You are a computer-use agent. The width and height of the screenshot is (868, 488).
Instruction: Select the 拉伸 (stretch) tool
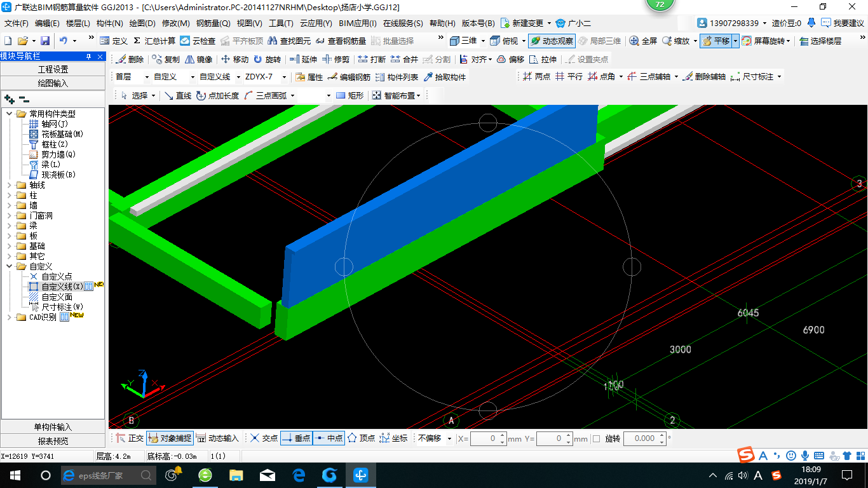(543, 59)
